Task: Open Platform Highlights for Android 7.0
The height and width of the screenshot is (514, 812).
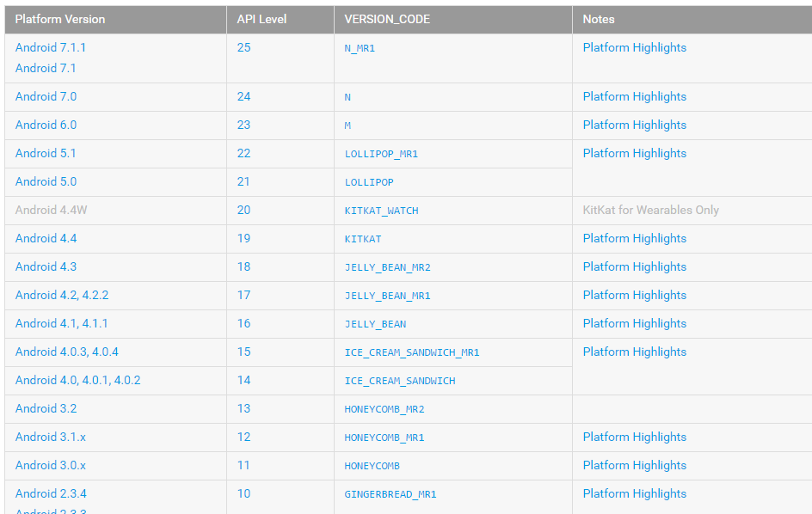Action: [x=635, y=97]
